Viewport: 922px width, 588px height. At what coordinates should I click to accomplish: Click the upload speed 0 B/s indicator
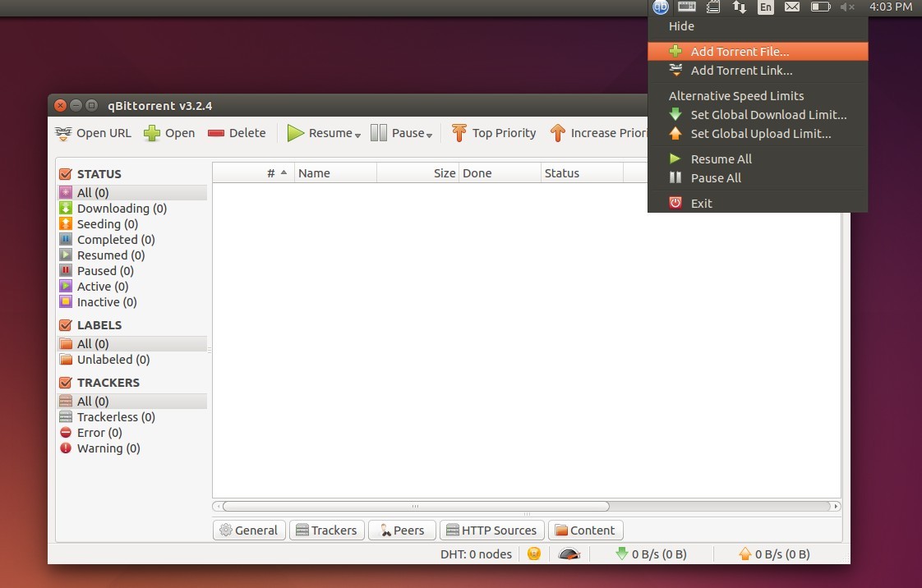point(774,554)
